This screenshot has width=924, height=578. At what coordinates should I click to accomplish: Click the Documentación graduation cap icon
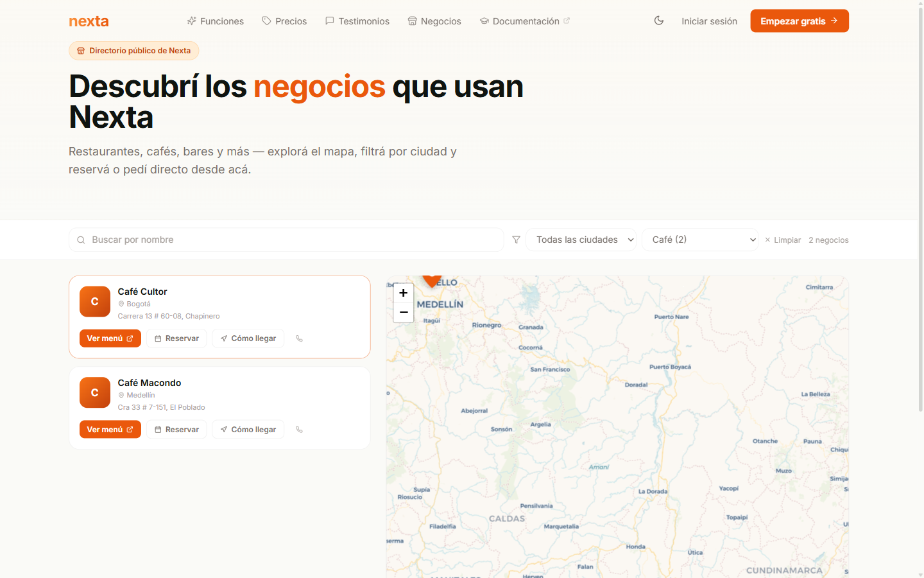click(484, 21)
